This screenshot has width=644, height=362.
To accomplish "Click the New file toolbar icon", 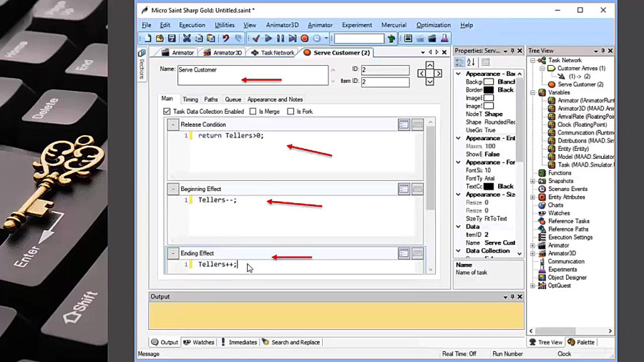I will point(148,39).
